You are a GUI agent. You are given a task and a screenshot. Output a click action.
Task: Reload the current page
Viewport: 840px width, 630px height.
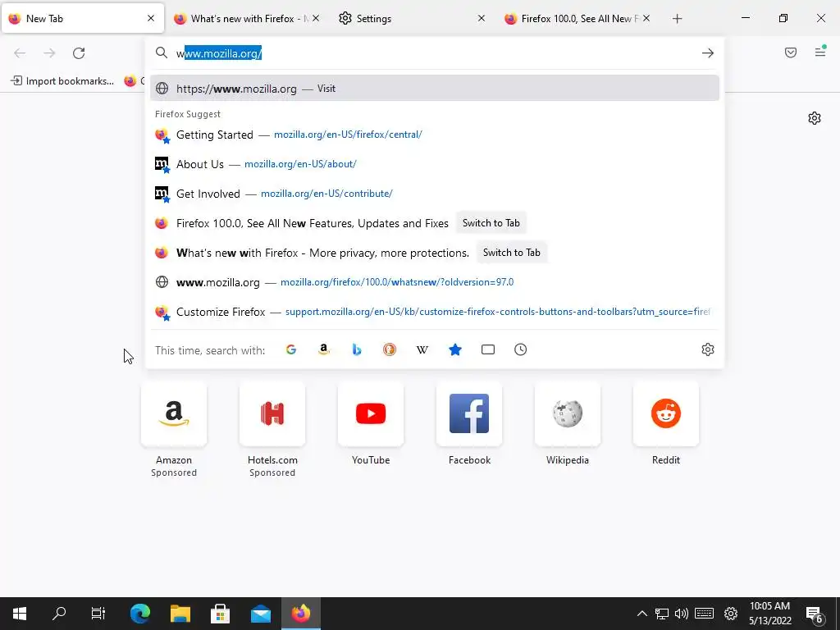coord(79,53)
